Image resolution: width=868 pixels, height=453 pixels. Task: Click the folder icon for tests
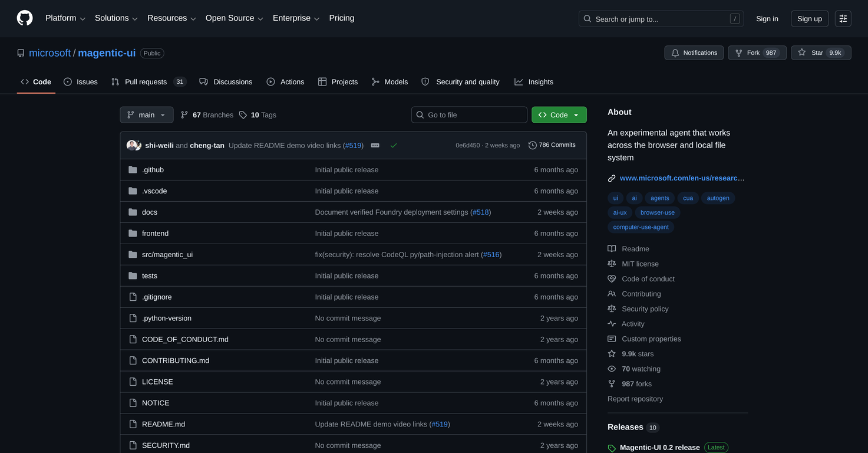[x=133, y=276]
